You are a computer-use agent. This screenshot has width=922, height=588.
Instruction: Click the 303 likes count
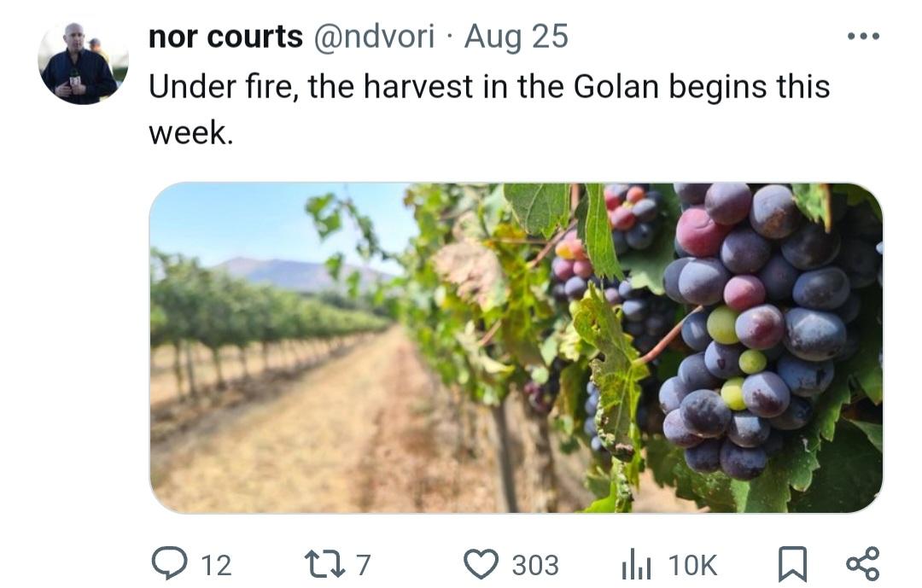(535, 564)
